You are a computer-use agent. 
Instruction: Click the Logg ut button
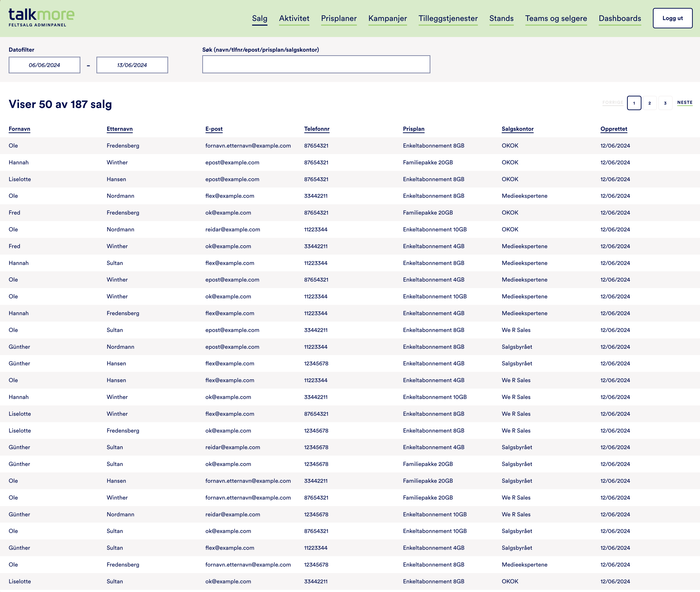point(673,18)
